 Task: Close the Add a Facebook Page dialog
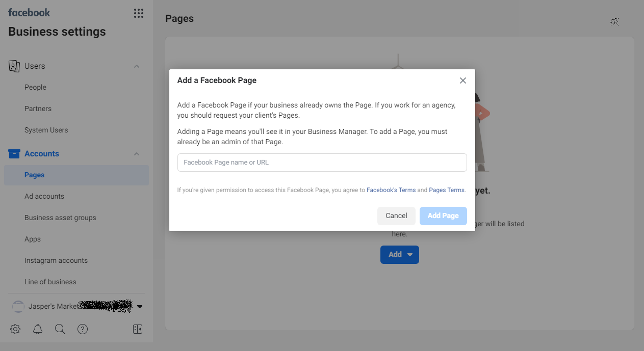(x=463, y=80)
